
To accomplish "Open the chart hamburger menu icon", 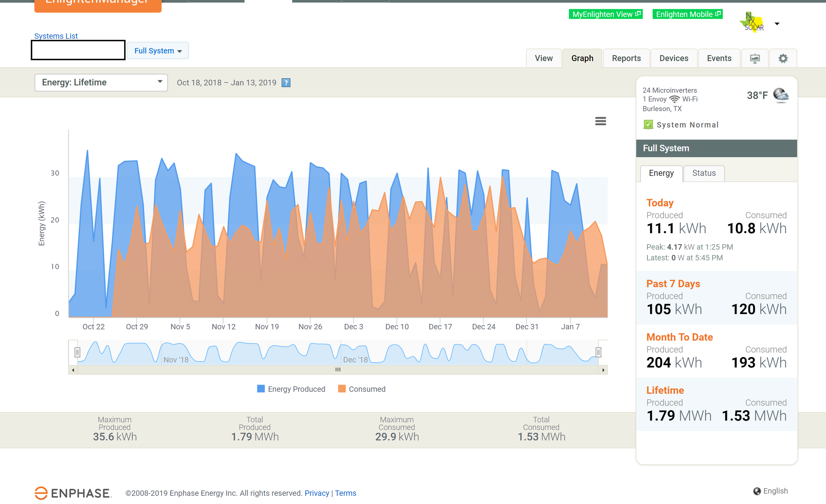I will [x=600, y=121].
